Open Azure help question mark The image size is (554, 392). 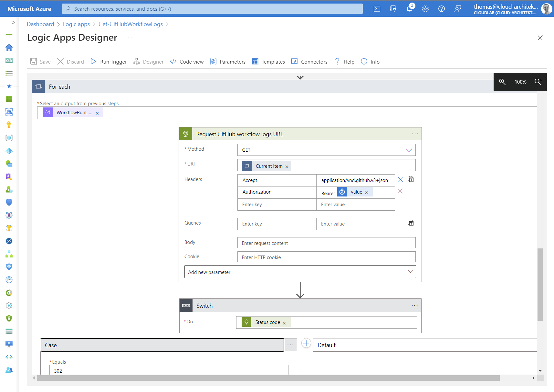pyautogui.click(x=442, y=9)
